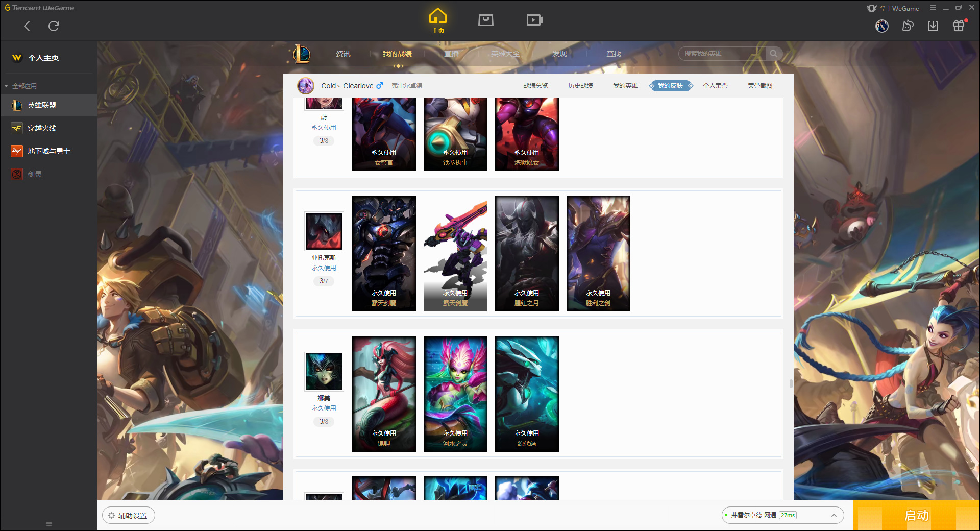Open the 锦鲤 skin card
This screenshot has width=980, height=531.
(384, 394)
